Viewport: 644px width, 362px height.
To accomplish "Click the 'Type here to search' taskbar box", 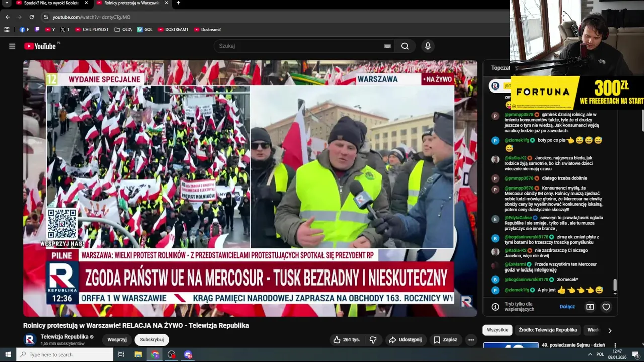I will [64, 355].
